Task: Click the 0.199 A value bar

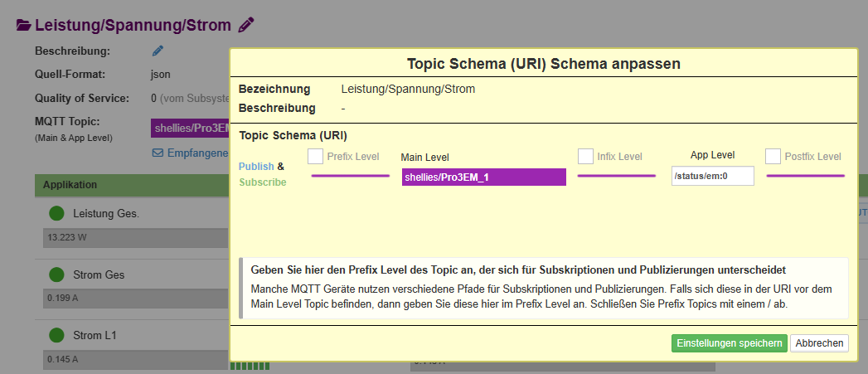Action: (x=133, y=297)
